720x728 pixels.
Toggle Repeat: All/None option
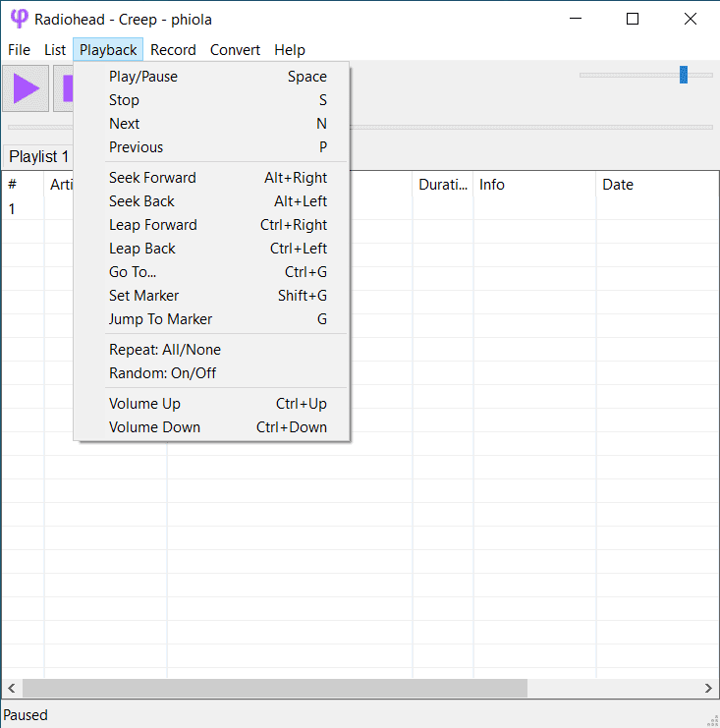pos(212,350)
